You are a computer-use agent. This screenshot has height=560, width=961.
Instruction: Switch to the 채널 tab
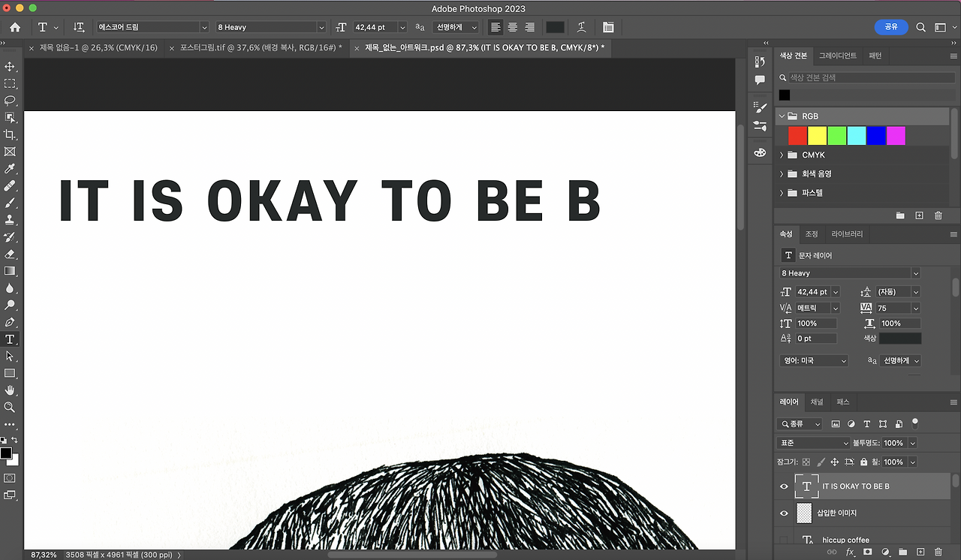pos(816,402)
